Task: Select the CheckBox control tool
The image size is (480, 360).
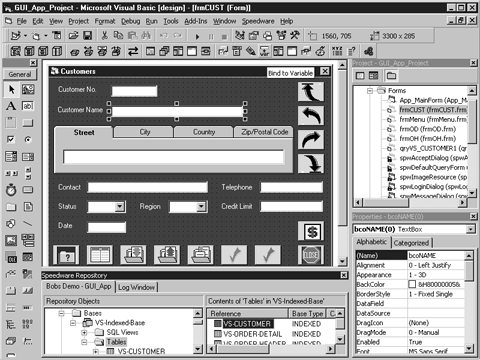Action: (11, 139)
